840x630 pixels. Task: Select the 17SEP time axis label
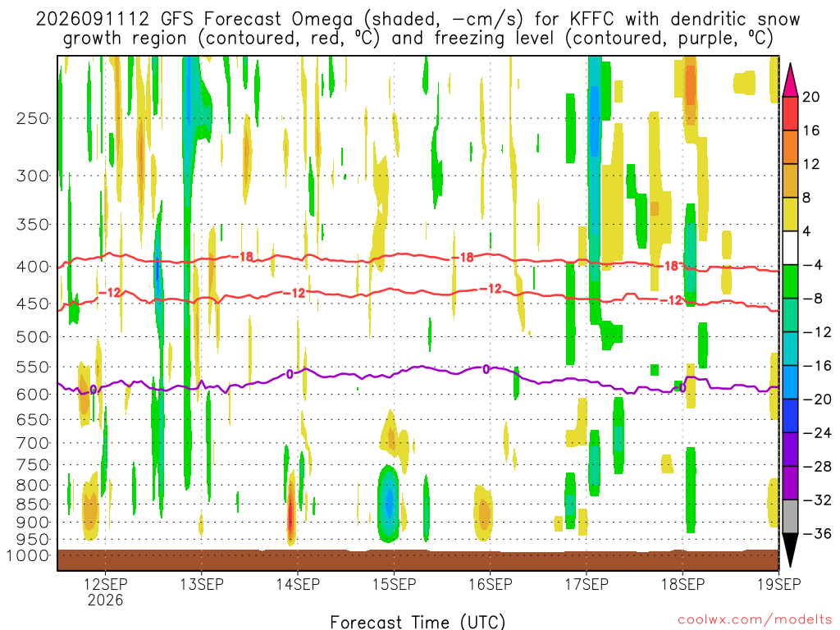[586, 584]
